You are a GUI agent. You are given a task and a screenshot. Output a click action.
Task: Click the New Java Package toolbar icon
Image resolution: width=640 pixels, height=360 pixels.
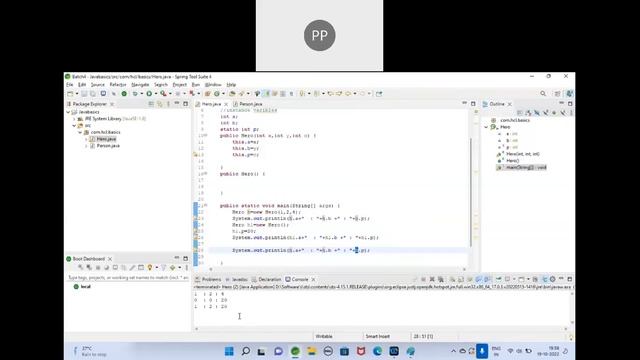pos(208,93)
